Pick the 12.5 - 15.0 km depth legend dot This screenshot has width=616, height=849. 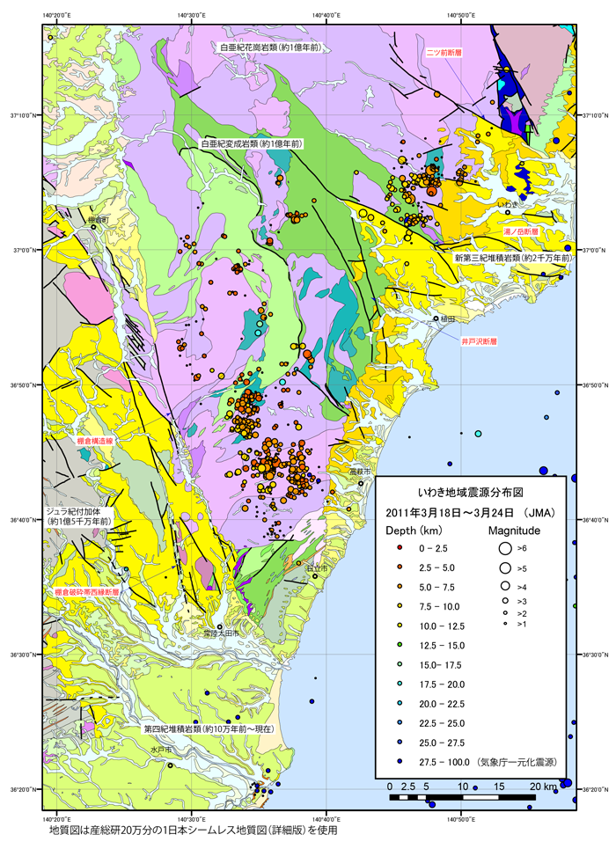point(400,646)
